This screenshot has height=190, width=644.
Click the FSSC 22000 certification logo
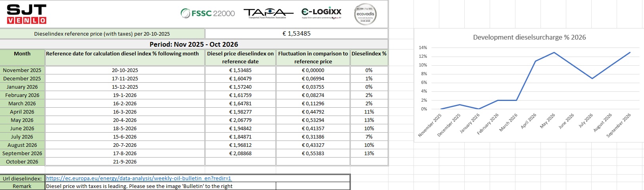coord(208,13)
